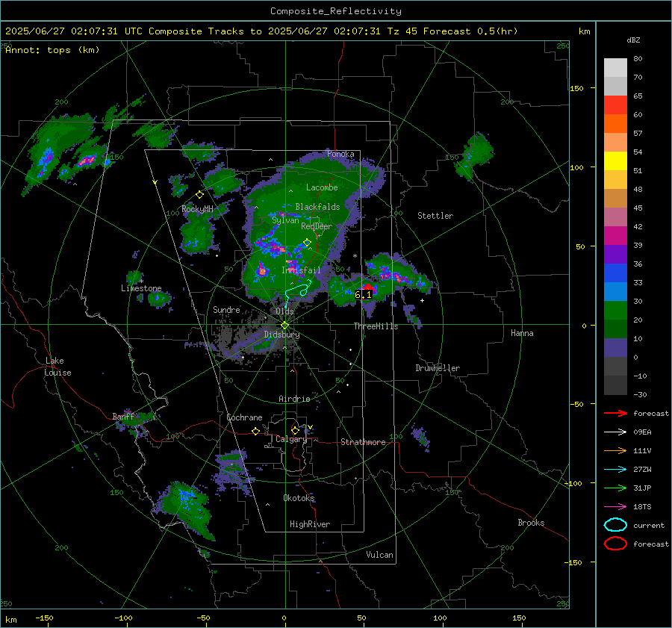Click the Lacombe city label
Viewport: 672px width, 628px height.
(x=322, y=187)
